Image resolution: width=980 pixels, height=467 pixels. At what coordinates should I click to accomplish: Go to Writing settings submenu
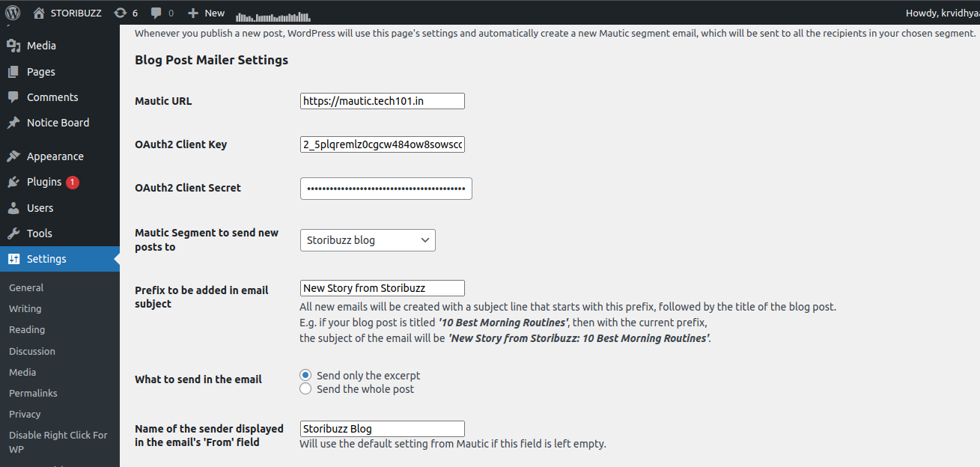pyautogui.click(x=25, y=308)
